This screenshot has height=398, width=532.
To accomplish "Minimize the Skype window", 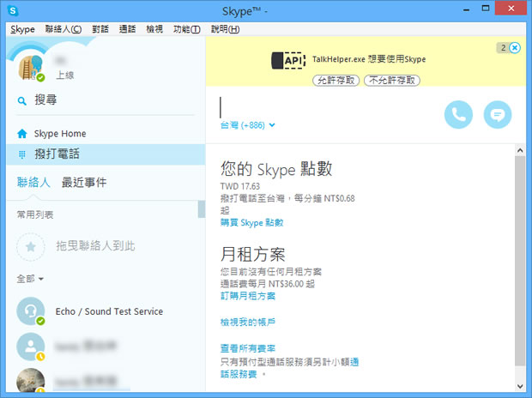I will [467, 9].
